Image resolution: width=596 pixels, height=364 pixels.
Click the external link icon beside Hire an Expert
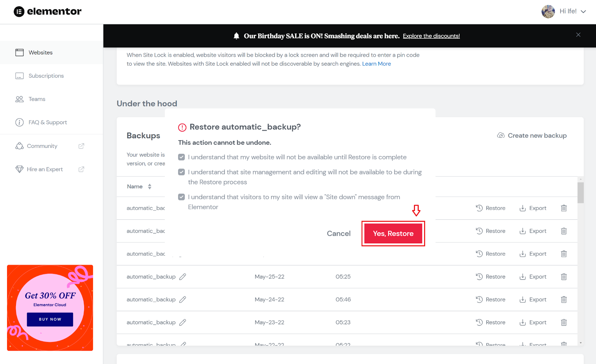[x=81, y=169]
